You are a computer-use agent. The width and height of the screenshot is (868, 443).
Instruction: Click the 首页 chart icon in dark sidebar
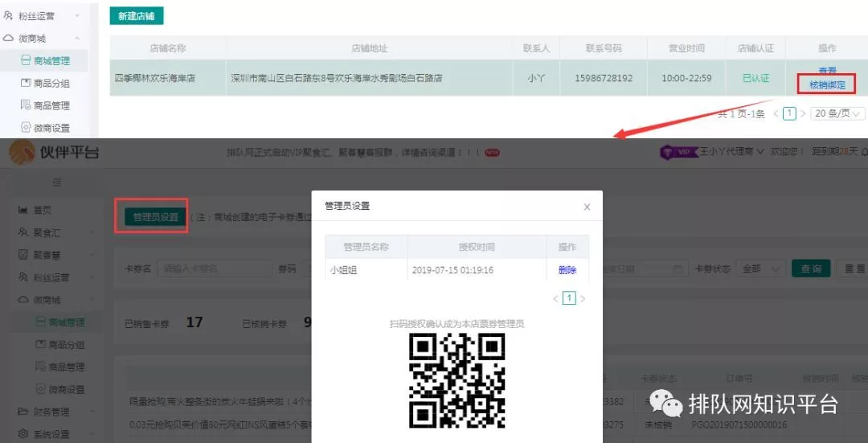click(x=23, y=210)
